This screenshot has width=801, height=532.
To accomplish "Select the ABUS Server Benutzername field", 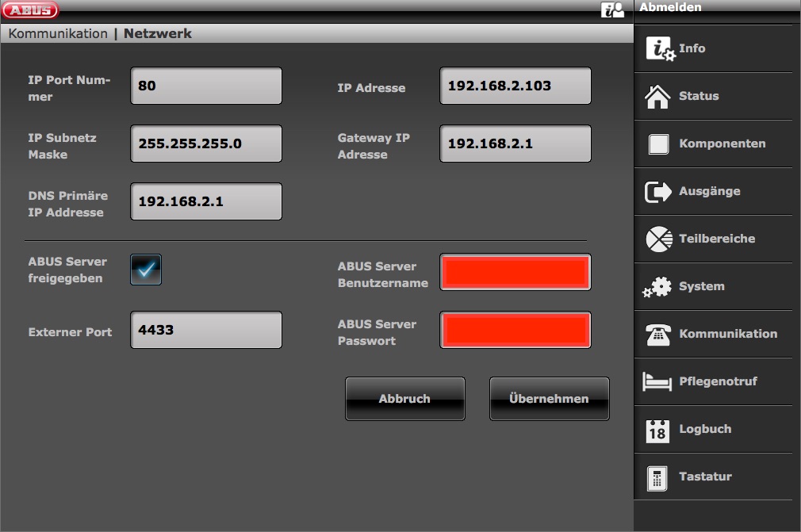I will (x=515, y=273).
